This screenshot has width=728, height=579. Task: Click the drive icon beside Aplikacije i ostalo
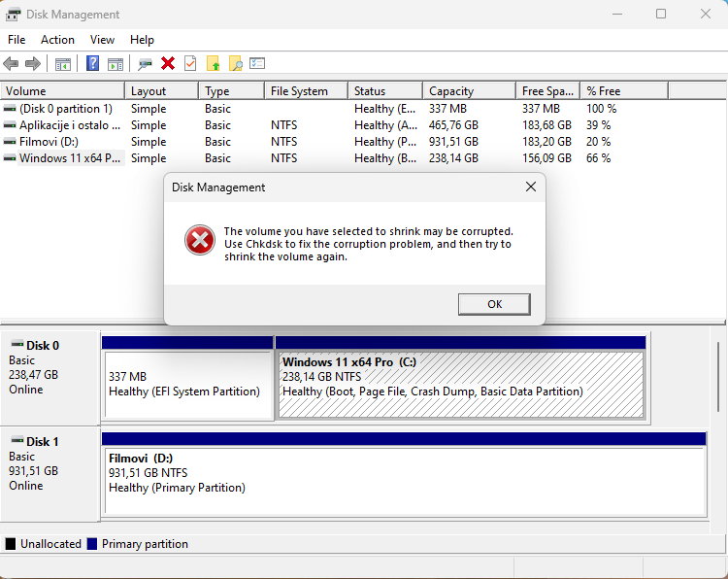10,125
